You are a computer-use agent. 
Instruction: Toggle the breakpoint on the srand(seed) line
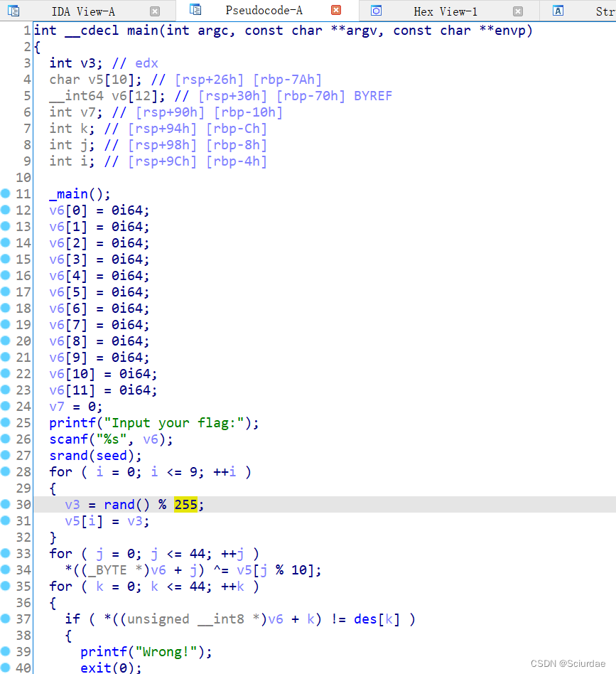point(7,455)
